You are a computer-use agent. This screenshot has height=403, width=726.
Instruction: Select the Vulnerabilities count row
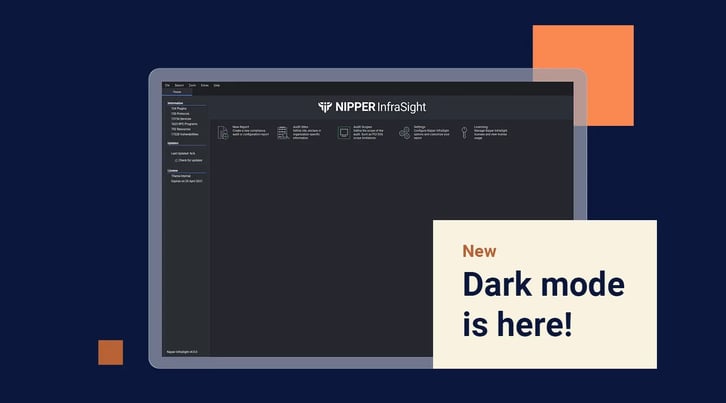pos(185,134)
